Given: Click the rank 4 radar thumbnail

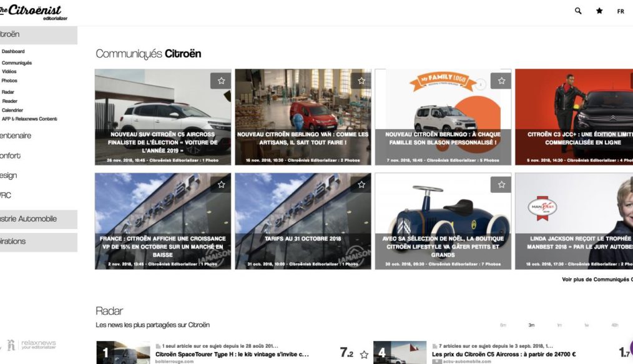Looking at the screenshot, I should click(x=400, y=352).
